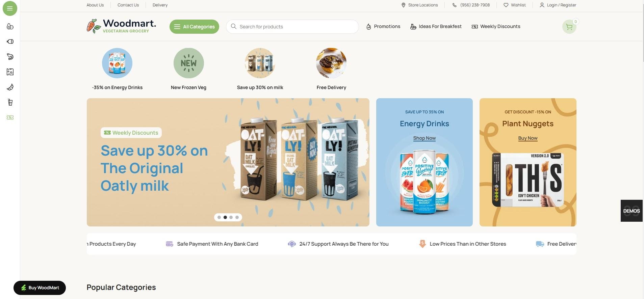Go to the third slider pagination dot

point(231,217)
